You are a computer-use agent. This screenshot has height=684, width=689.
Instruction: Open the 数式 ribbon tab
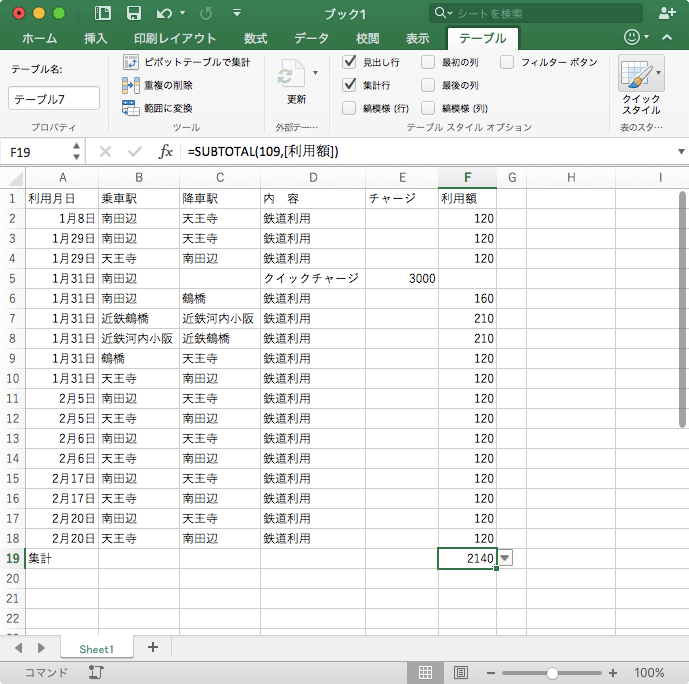[256, 39]
